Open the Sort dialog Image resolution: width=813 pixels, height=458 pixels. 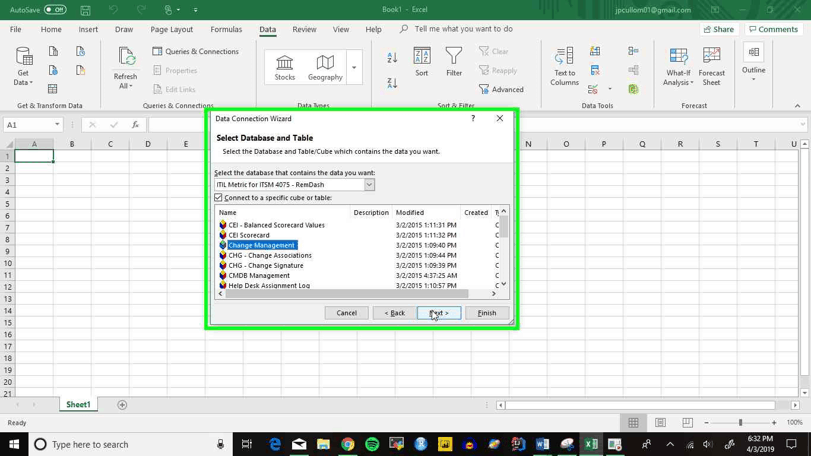pyautogui.click(x=422, y=62)
